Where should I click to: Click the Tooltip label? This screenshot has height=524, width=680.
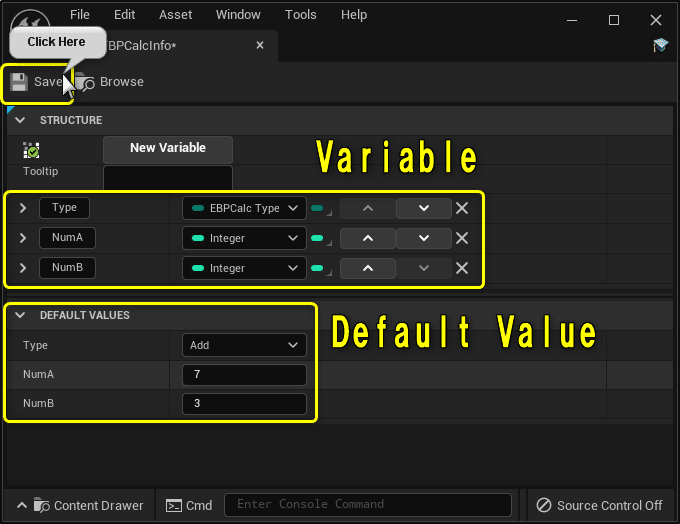40,171
